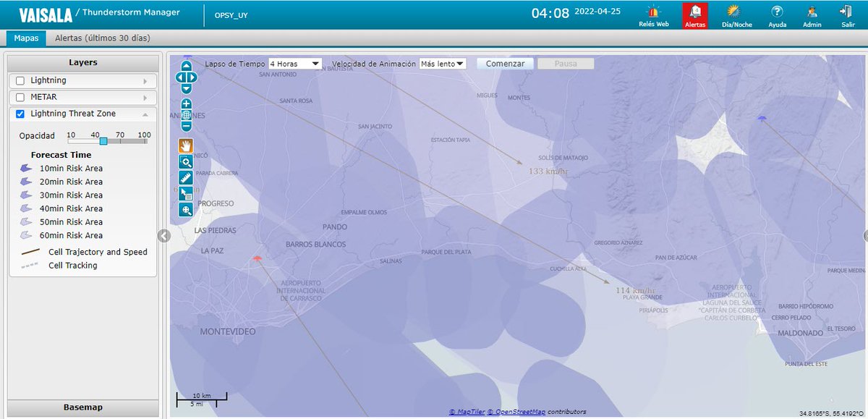Screen dimensions: 868x419
Task: Open the Admin user icon
Action: point(812,15)
